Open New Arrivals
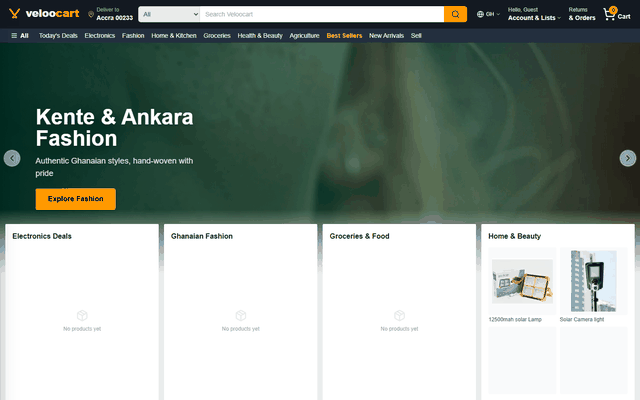The image size is (640, 400). pos(386,36)
